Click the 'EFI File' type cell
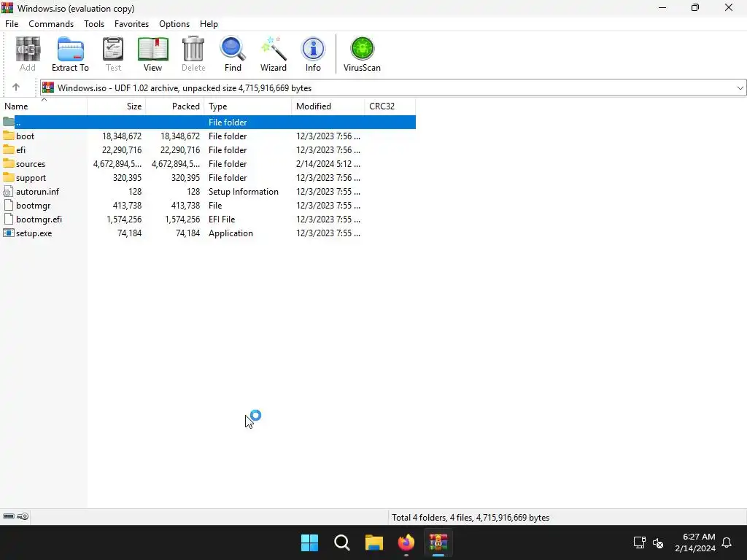 222,219
